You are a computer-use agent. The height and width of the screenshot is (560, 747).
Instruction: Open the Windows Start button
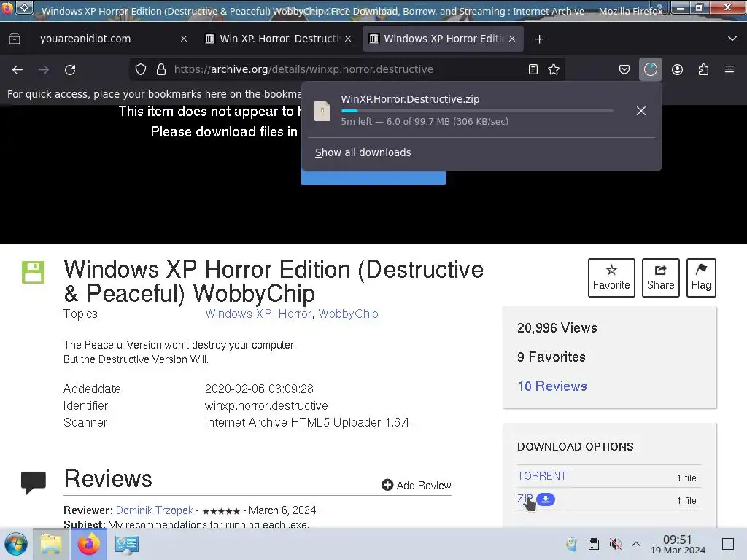tap(16, 544)
